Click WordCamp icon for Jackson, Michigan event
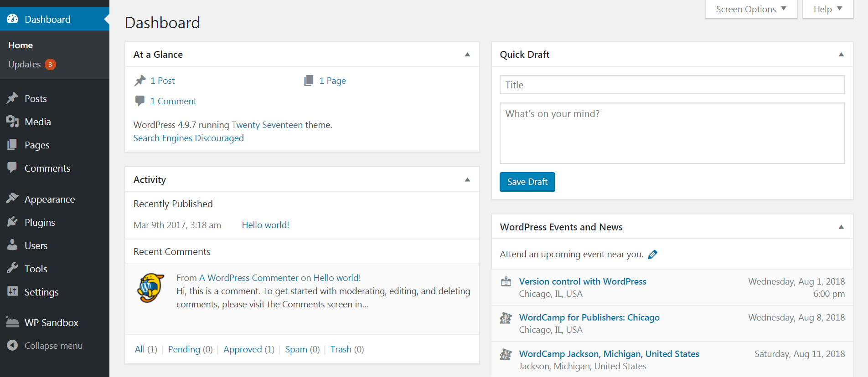This screenshot has width=868, height=377. click(x=506, y=354)
